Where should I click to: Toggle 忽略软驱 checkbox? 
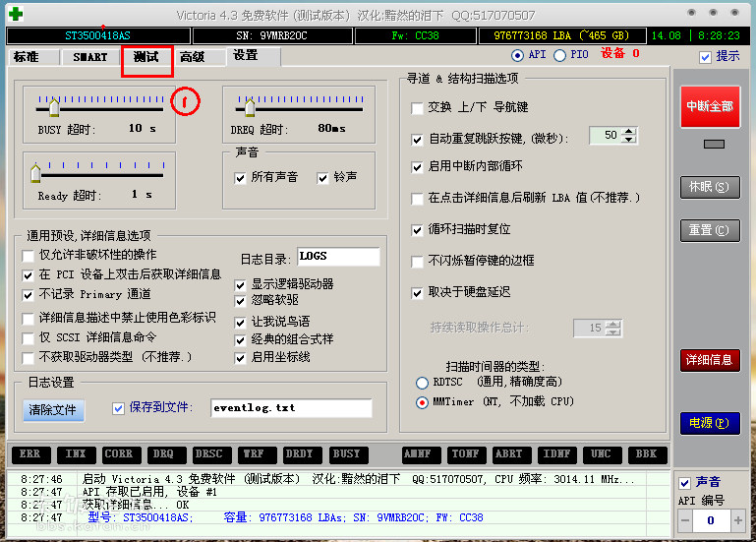click(x=240, y=302)
